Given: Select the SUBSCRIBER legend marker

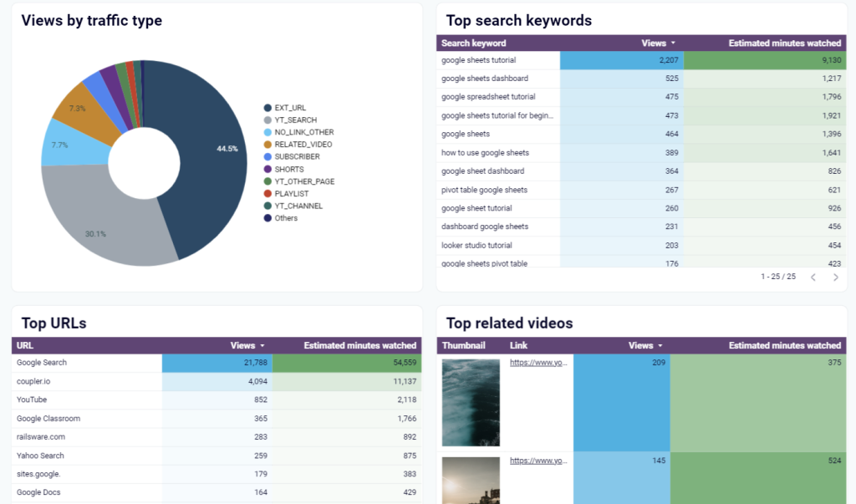Looking at the screenshot, I should (267, 156).
